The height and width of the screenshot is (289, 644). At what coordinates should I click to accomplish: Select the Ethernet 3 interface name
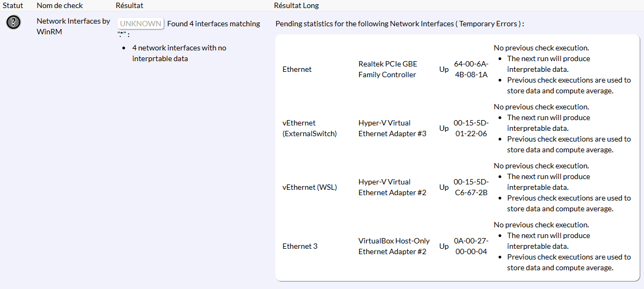click(x=300, y=246)
